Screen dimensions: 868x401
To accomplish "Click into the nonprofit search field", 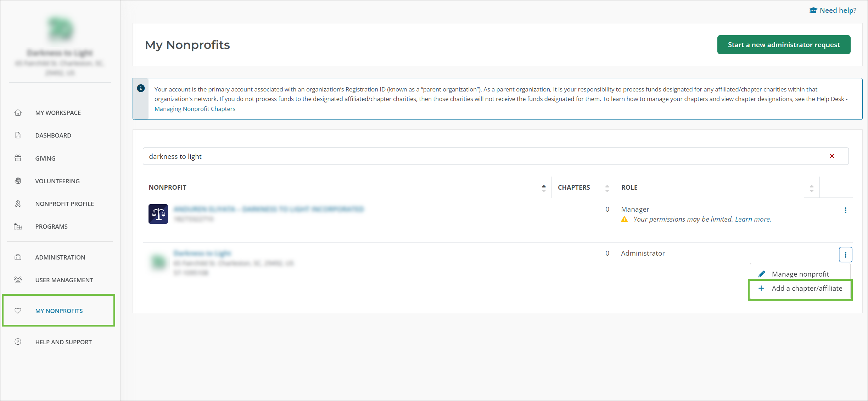I will [461, 156].
